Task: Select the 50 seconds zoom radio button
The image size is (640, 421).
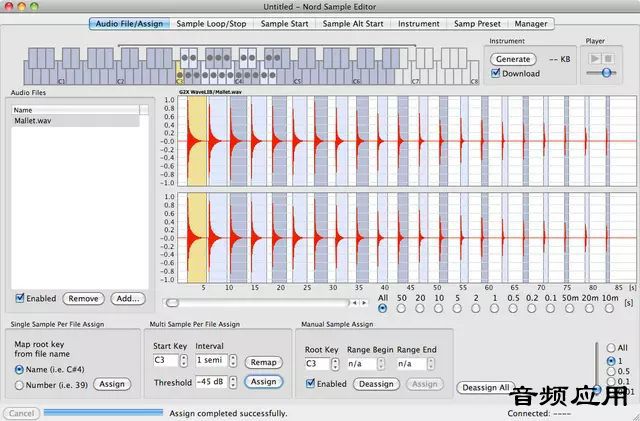Action: point(401,309)
